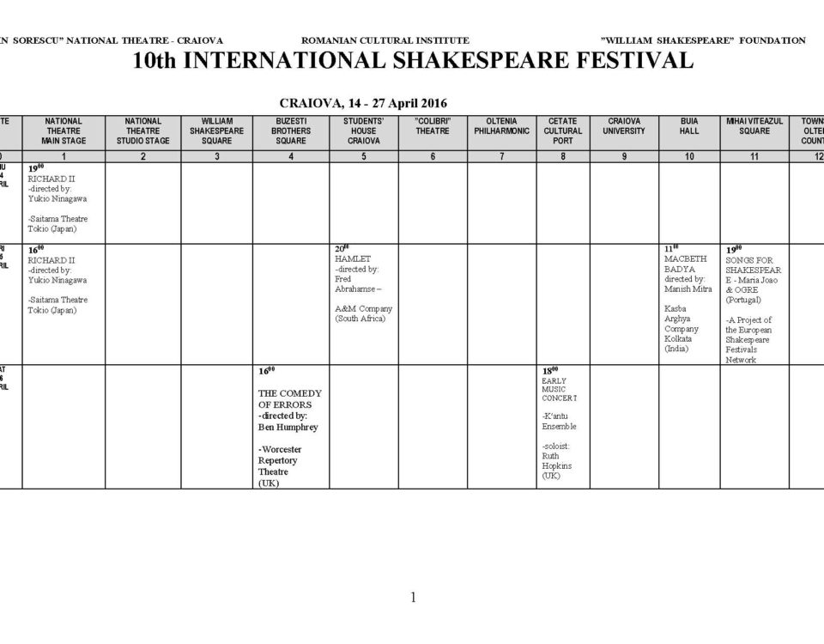Click the title '10th INTERNATIONAL SHAKESPEARE FESTIVAL'
This screenshot has height=644, width=824.
point(413,60)
